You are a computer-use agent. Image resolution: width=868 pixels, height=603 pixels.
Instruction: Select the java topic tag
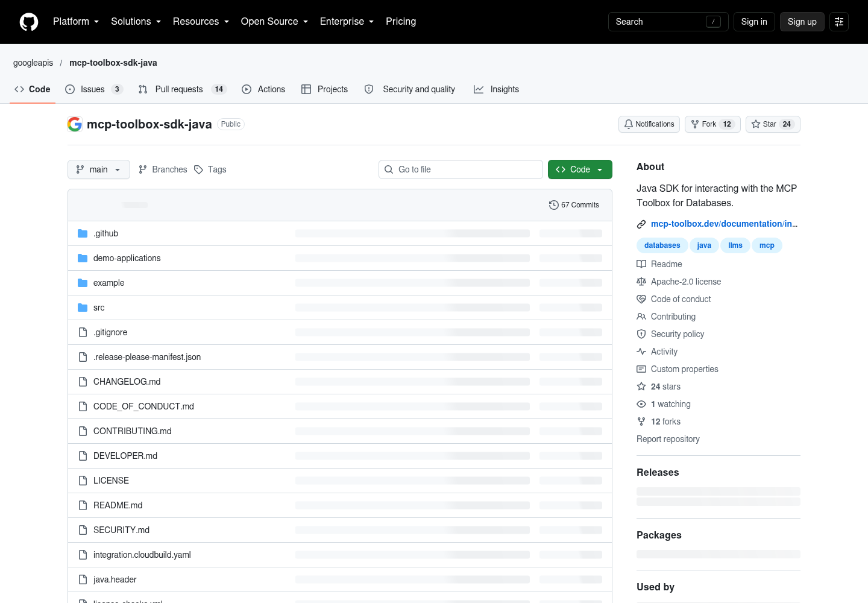(704, 245)
